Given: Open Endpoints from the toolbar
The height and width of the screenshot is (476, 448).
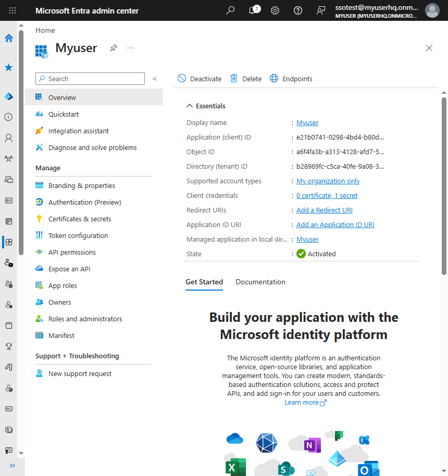Looking at the screenshot, I should click(291, 79).
